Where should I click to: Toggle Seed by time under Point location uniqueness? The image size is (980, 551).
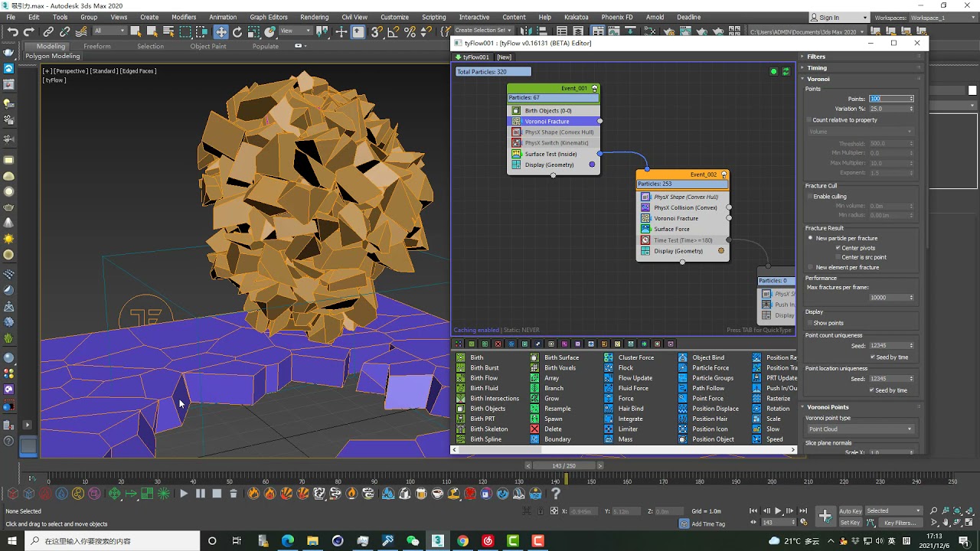pos(873,390)
